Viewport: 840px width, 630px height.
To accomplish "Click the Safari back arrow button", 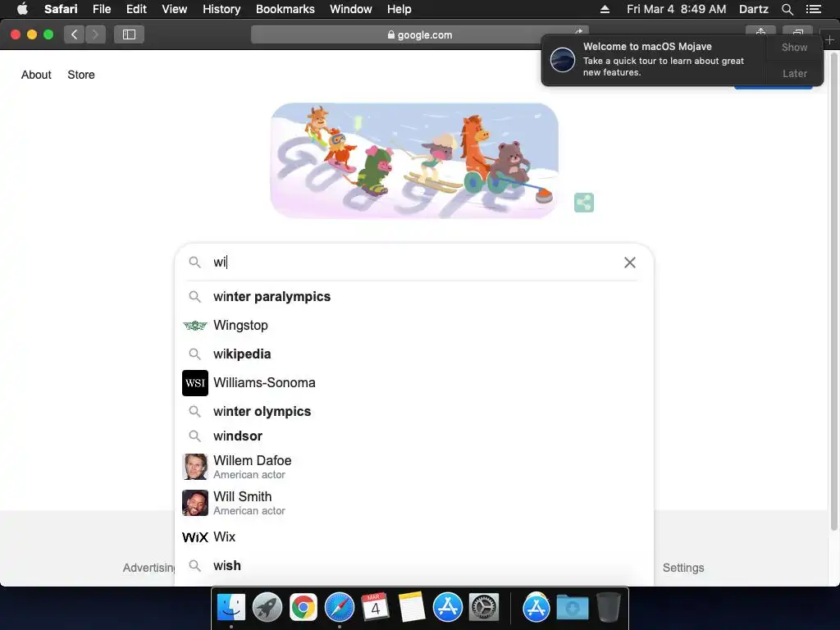I will tap(75, 34).
